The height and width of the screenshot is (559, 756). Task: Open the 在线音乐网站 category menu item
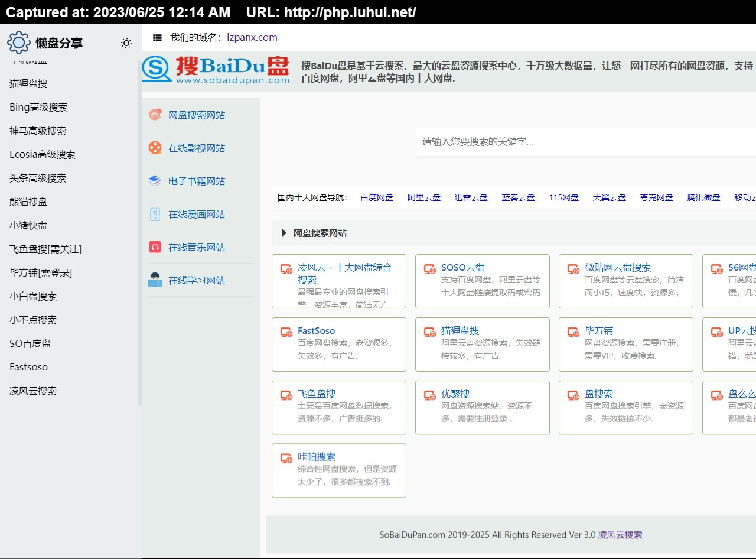[x=197, y=248]
